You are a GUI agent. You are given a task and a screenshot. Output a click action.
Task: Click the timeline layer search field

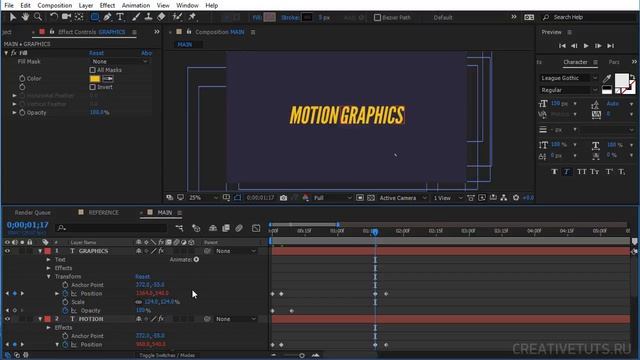[111, 228]
